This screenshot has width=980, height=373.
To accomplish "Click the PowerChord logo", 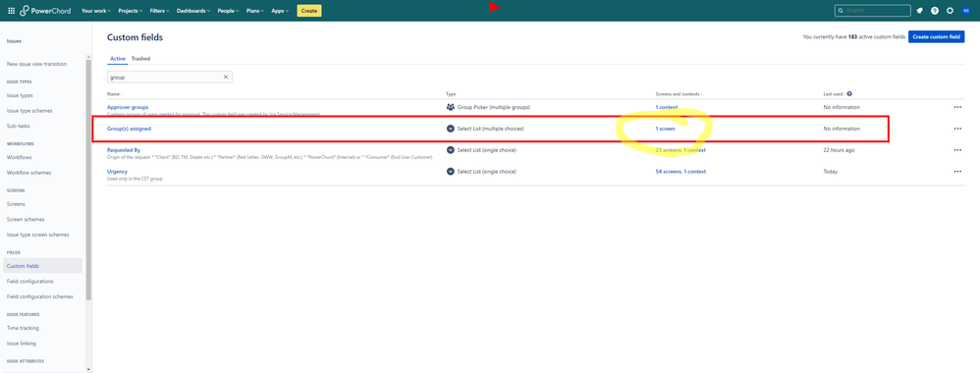I will coord(45,11).
